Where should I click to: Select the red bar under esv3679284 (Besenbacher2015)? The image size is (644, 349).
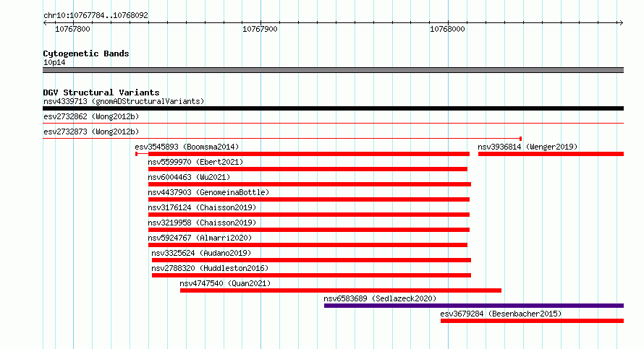click(x=533, y=321)
